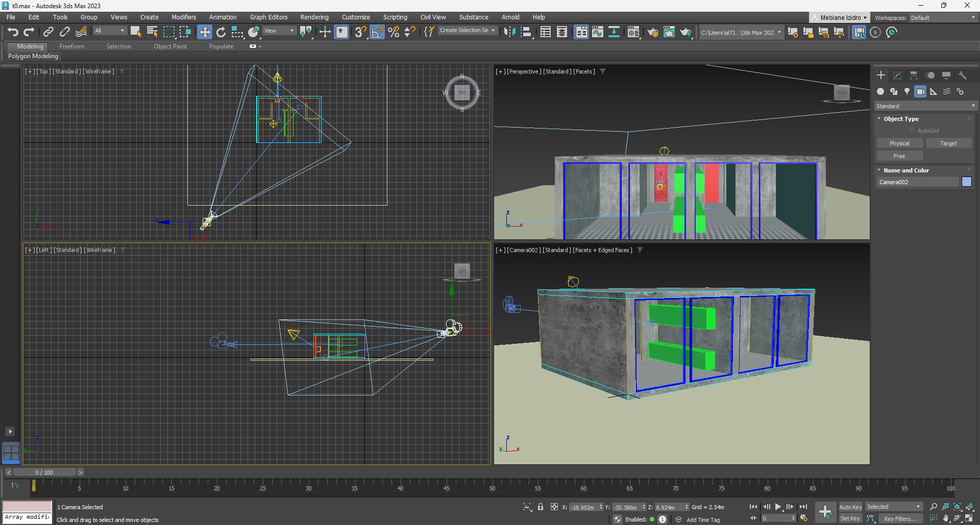
Task: Open the Modify panel tab
Action: pyautogui.click(x=897, y=76)
